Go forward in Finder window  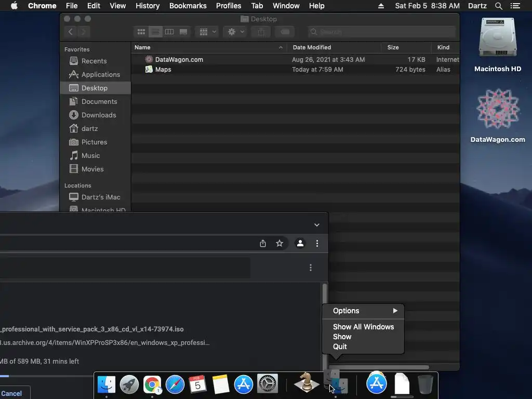(x=84, y=32)
